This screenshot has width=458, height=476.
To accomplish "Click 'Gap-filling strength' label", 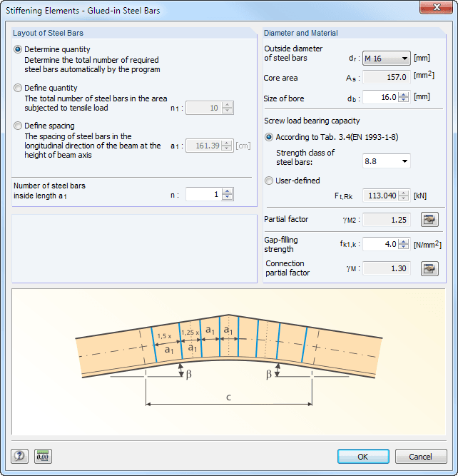I will pos(281,244).
